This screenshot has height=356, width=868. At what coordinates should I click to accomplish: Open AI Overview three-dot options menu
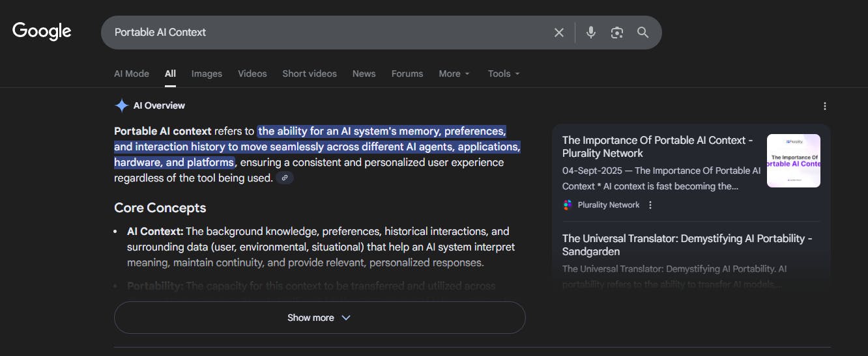pyautogui.click(x=824, y=106)
